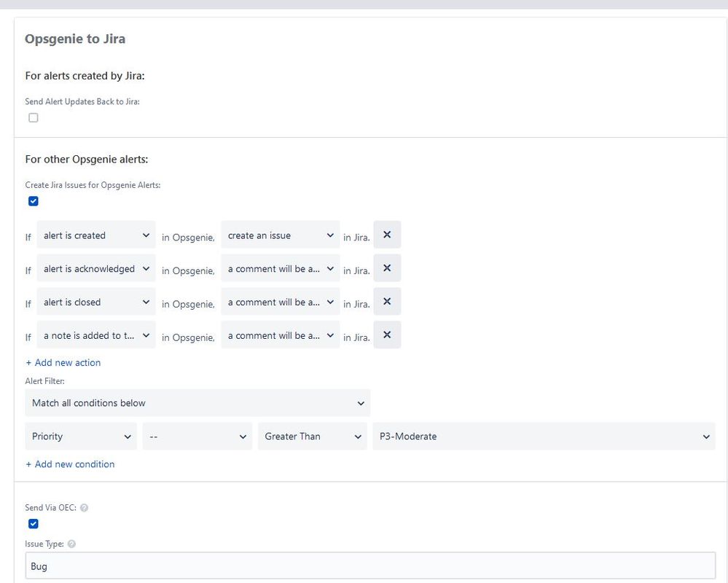Open the 'create an issue' action dropdown
This screenshot has height=583, width=728.
281,235
